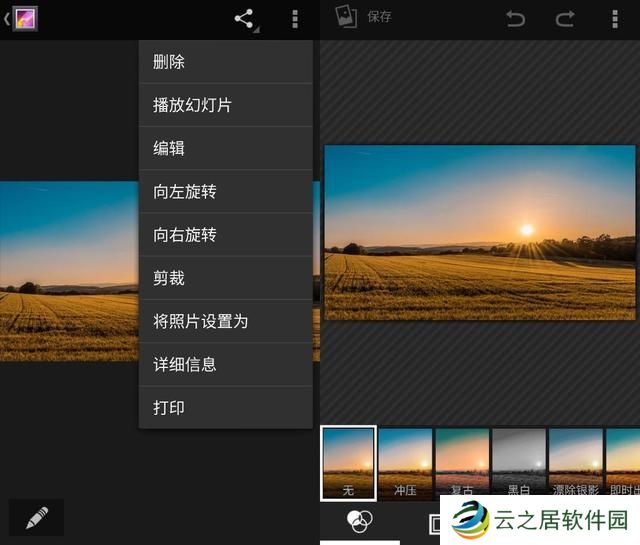Tap the gallery app icon to go back
This screenshot has height=545, width=640.
(22, 19)
